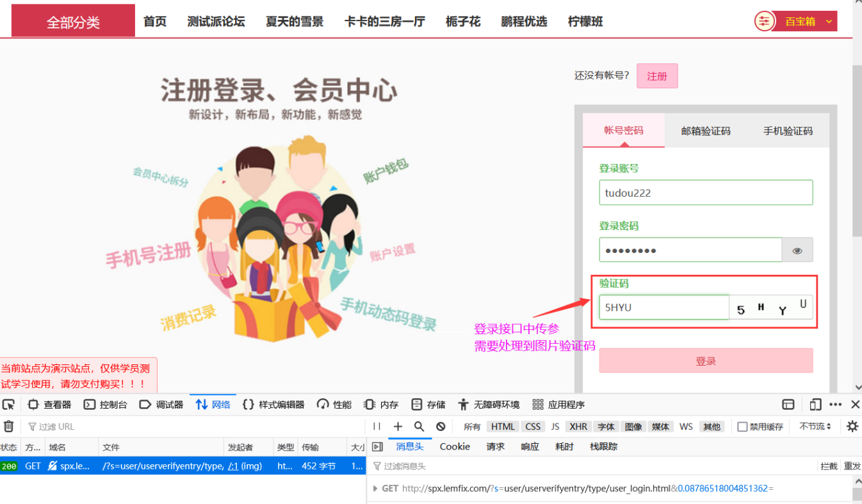Click the 登录 button
862x504 pixels.
[705, 360]
